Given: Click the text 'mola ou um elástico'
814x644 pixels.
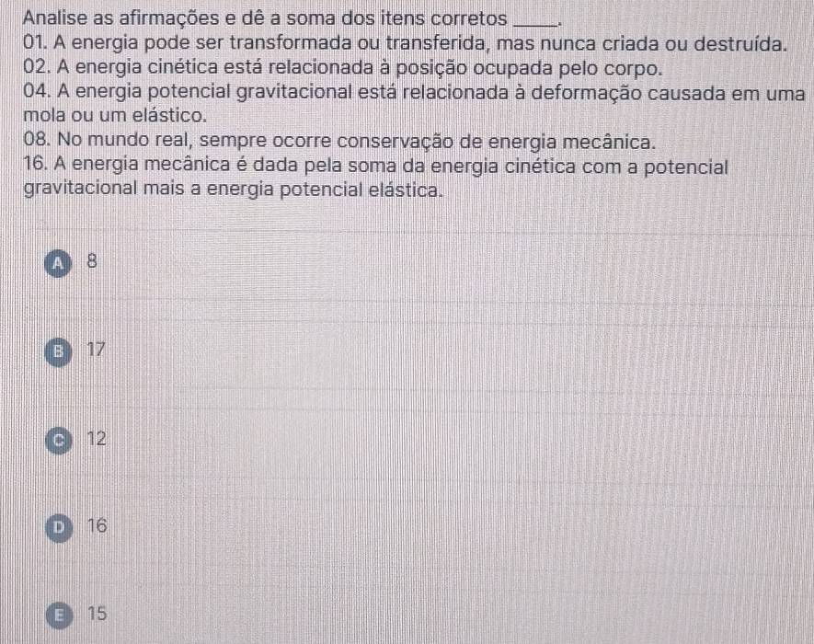Looking at the screenshot, I should click(115, 115).
